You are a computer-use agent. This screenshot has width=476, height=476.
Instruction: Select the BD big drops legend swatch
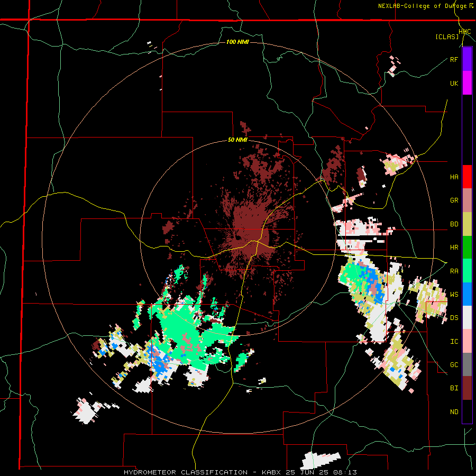coord(467,224)
